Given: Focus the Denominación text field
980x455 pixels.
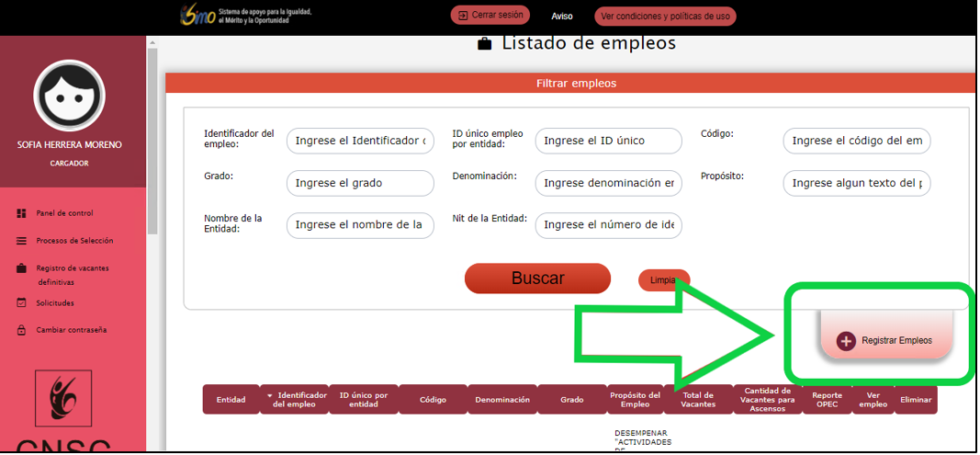Looking at the screenshot, I should 608,183.
